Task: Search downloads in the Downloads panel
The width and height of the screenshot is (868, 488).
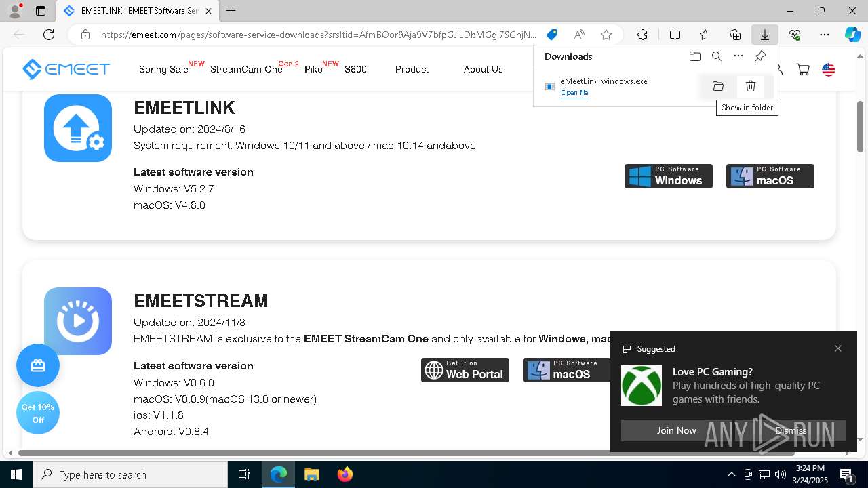Action: coord(716,56)
